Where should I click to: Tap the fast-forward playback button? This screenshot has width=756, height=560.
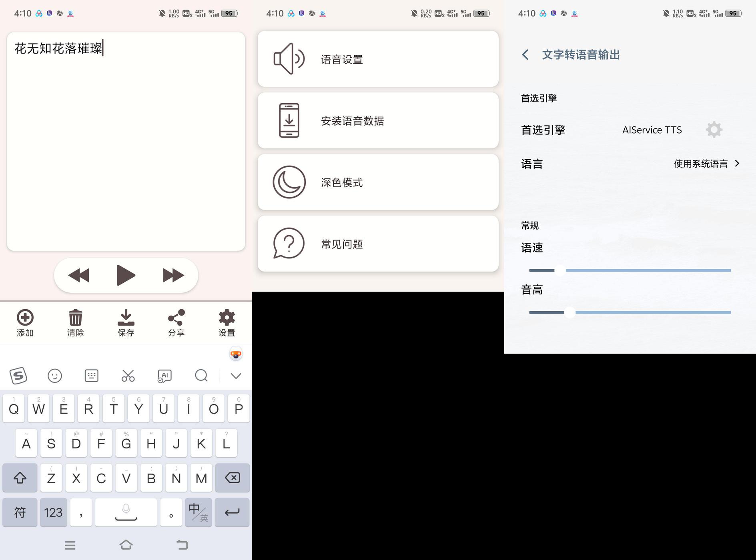[173, 275]
